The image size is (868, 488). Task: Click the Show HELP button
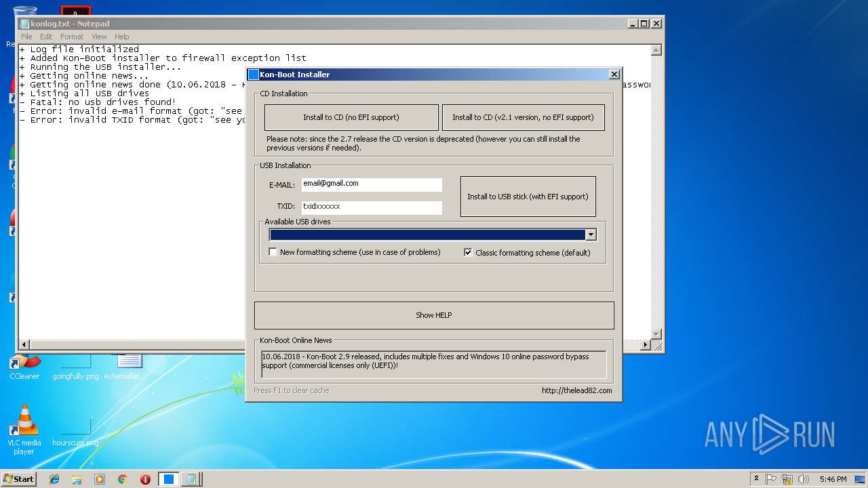point(434,315)
